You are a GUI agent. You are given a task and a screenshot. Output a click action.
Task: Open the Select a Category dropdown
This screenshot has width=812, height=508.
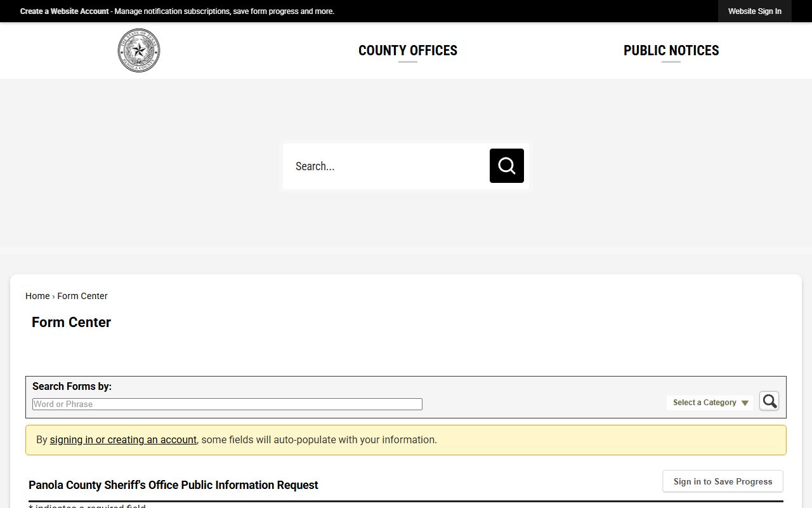710,403
